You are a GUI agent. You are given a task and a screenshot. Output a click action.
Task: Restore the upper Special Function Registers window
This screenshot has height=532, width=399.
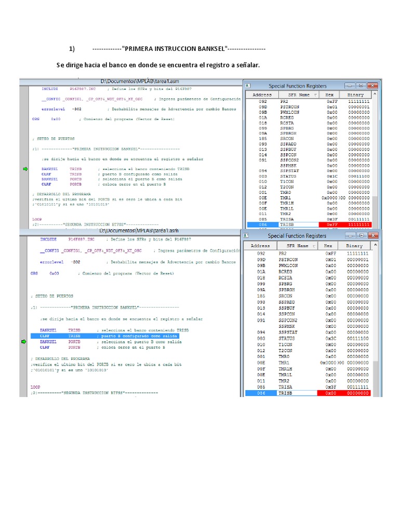click(x=361, y=85)
